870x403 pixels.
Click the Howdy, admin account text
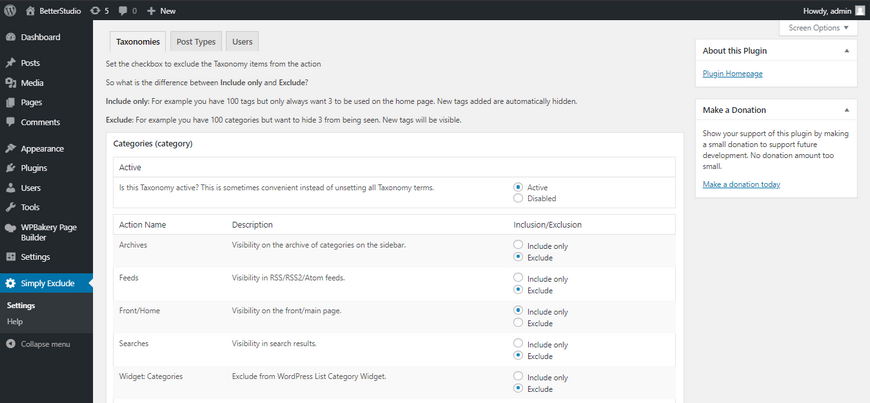pyautogui.click(x=827, y=11)
